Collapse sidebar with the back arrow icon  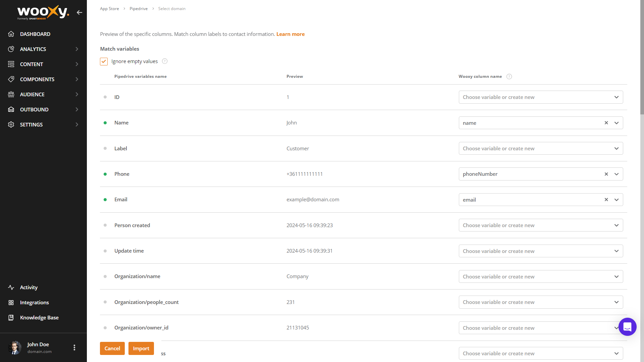tap(79, 12)
